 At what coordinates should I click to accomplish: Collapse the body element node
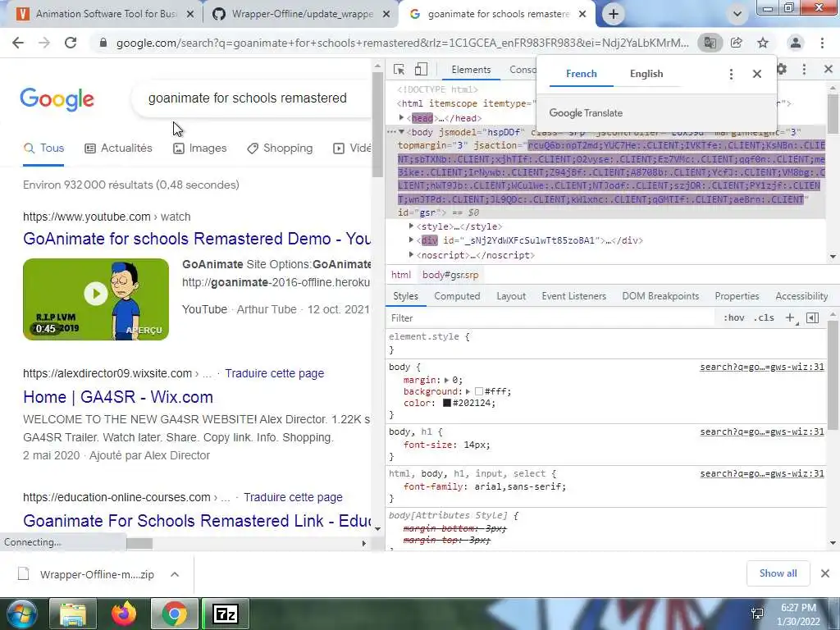pos(401,132)
